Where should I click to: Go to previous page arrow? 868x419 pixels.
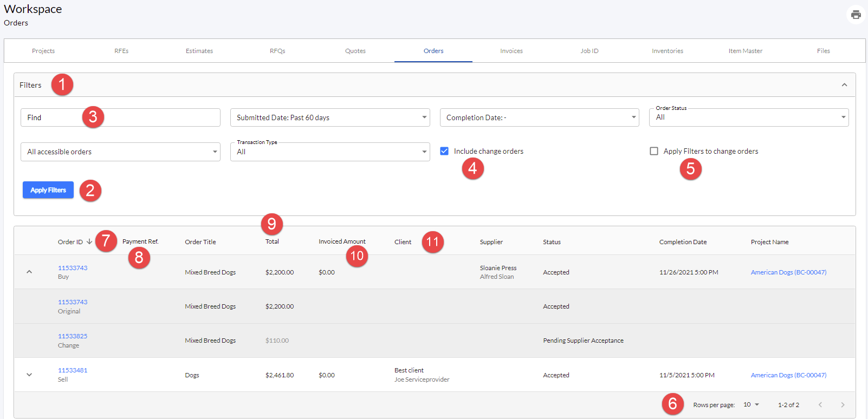click(x=820, y=405)
